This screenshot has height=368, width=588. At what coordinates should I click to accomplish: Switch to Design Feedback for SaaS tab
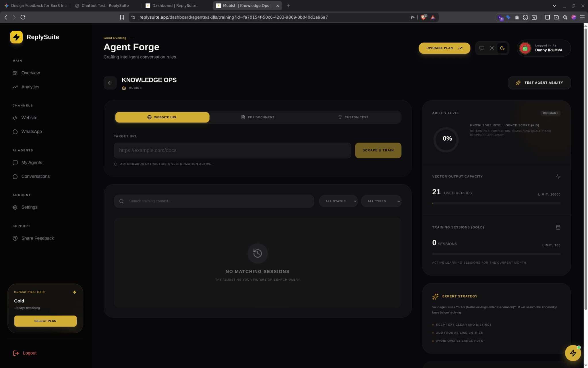coord(36,5)
